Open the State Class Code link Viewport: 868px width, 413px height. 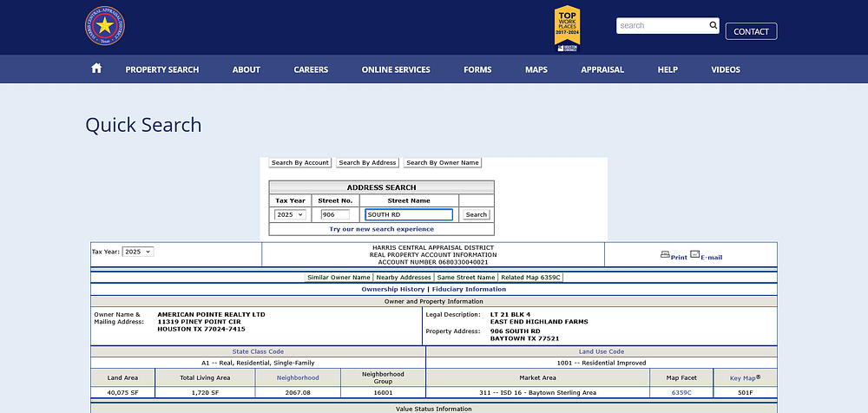[258, 351]
